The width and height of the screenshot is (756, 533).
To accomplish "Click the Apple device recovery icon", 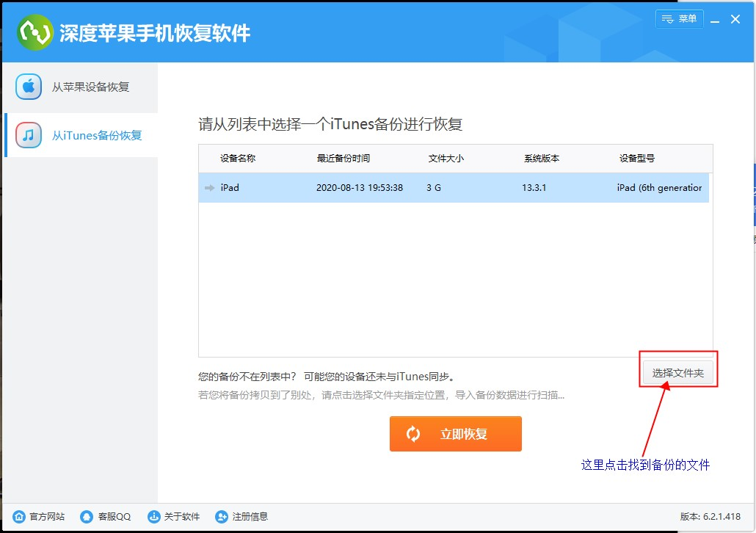I will click(29, 87).
